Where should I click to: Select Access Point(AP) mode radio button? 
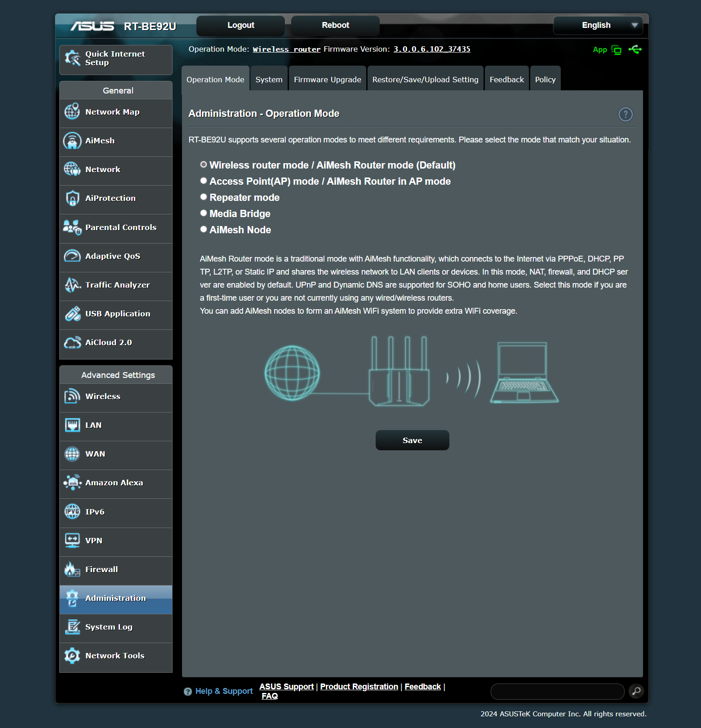(x=204, y=181)
